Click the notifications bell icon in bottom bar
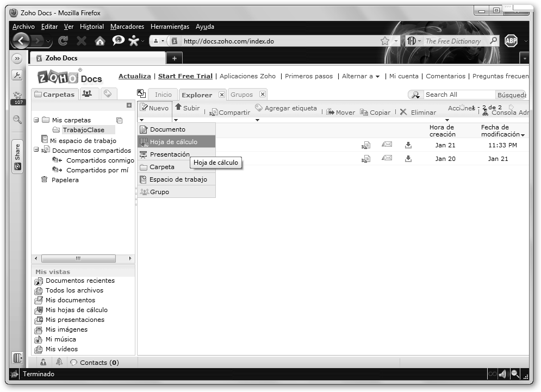541x392 pixels. click(59, 362)
